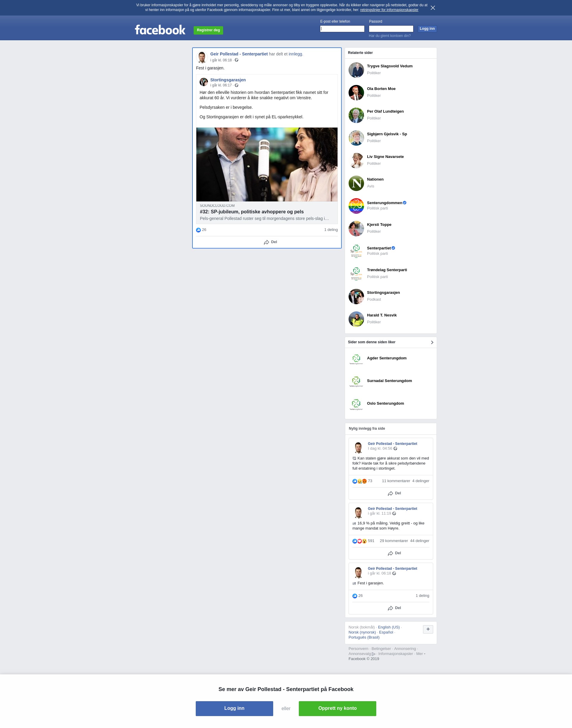Focus the E-post eller telefon field
This screenshot has height=728, width=572.
pyautogui.click(x=342, y=29)
